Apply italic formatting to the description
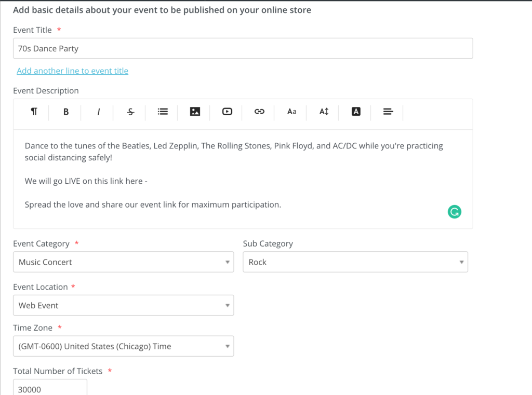The height and width of the screenshot is (395, 532). (97, 112)
